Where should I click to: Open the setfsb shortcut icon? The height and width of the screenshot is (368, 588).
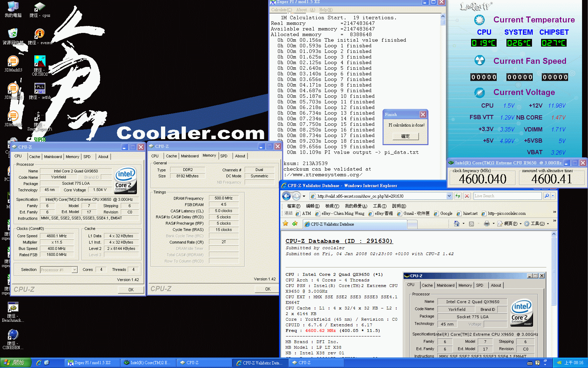(x=40, y=91)
